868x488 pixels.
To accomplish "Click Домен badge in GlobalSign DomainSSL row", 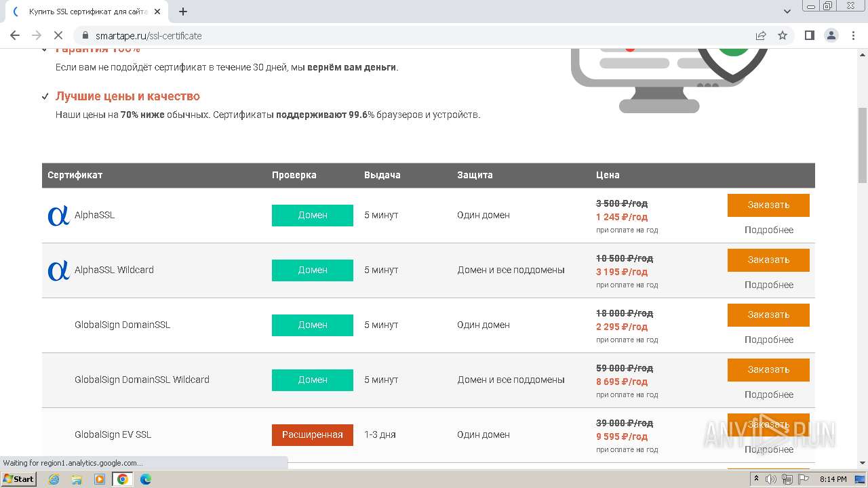I will tap(313, 325).
